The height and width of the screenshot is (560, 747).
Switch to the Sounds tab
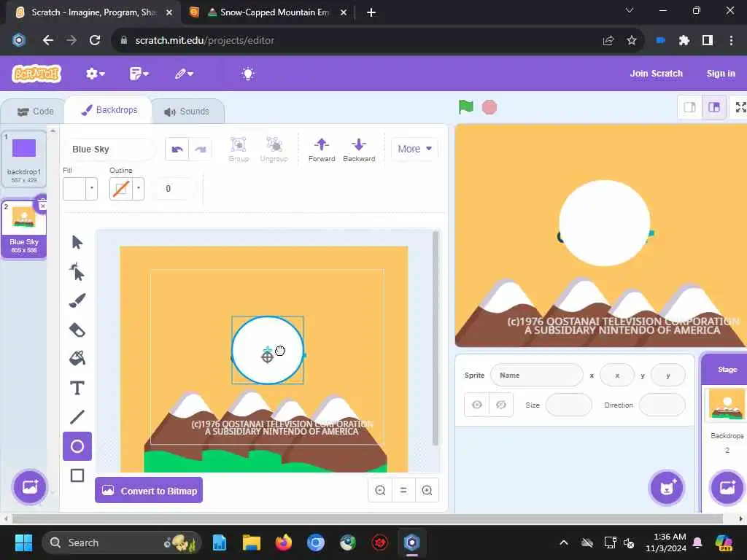pyautogui.click(x=187, y=112)
